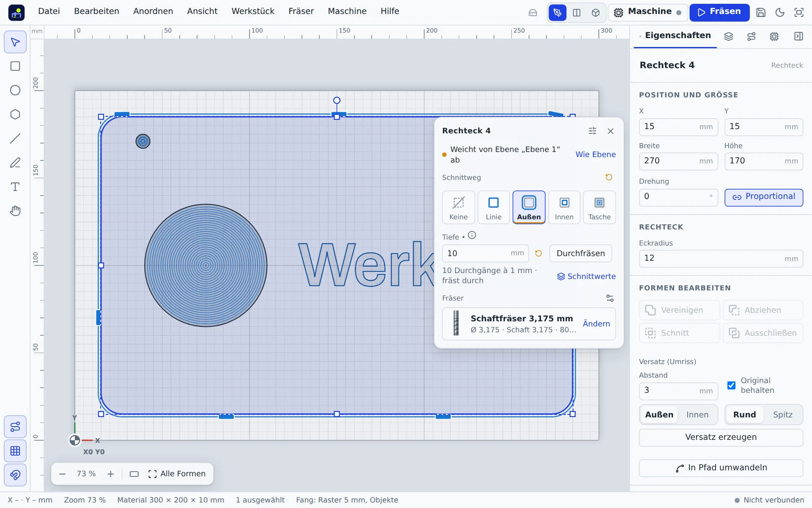Viewport: 812px width, 508px height.
Task: Save the project with disk icon
Action: pos(761,12)
